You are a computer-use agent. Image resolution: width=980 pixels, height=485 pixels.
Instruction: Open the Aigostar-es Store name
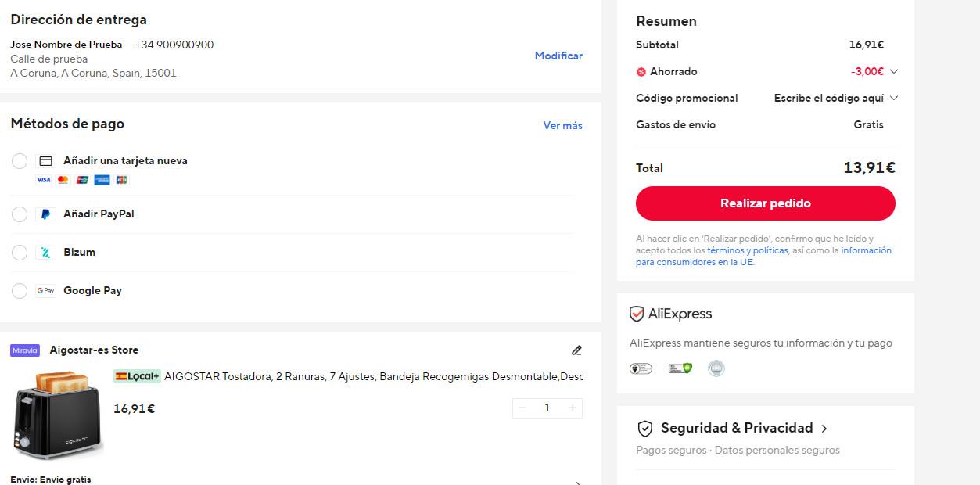pyautogui.click(x=94, y=350)
